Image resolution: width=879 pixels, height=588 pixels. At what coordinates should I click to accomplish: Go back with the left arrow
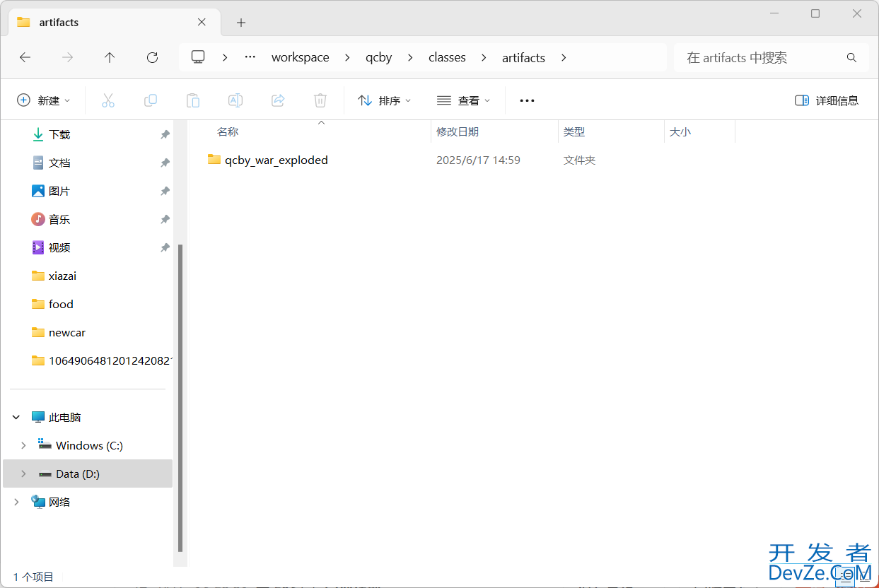click(x=25, y=58)
